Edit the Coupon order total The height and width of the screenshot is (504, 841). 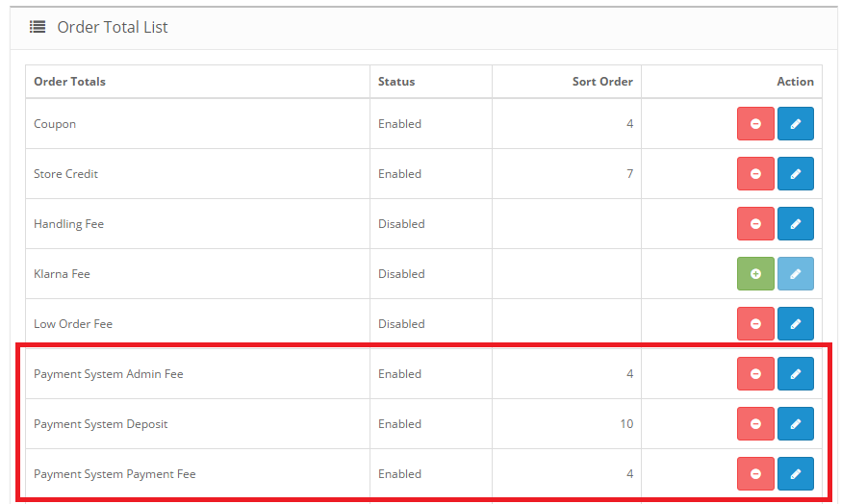tap(795, 124)
